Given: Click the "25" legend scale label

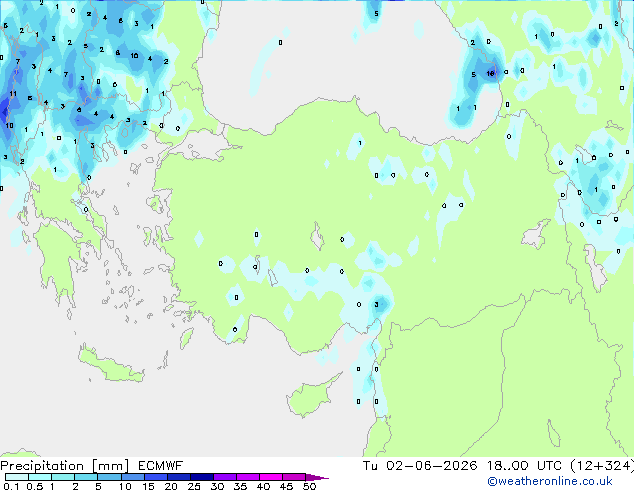Looking at the screenshot, I should click(x=194, y=486).
